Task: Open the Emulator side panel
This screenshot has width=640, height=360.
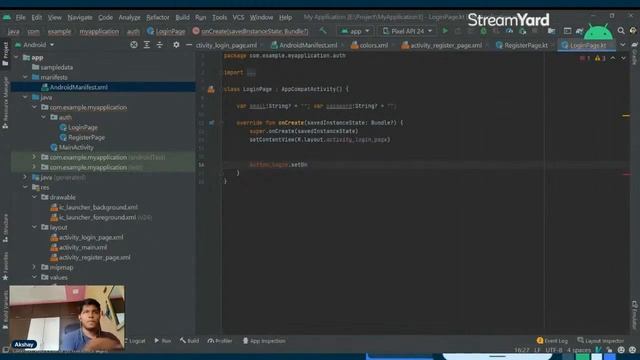Action: point(635,315)
